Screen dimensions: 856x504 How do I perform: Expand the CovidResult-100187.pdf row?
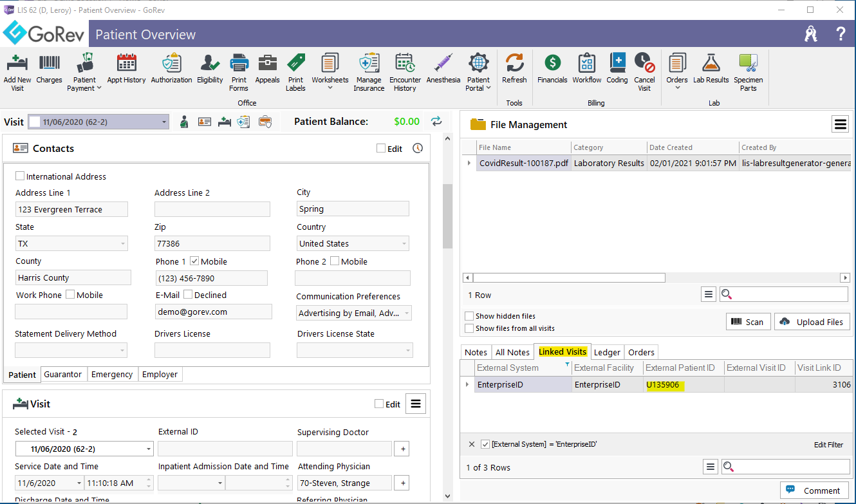469,163
